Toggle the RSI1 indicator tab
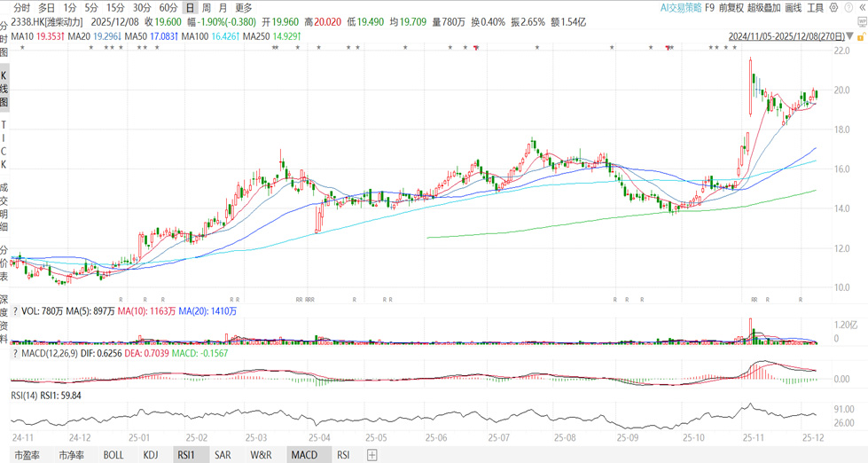Screen dimensions: 868x463 [186, 455]
